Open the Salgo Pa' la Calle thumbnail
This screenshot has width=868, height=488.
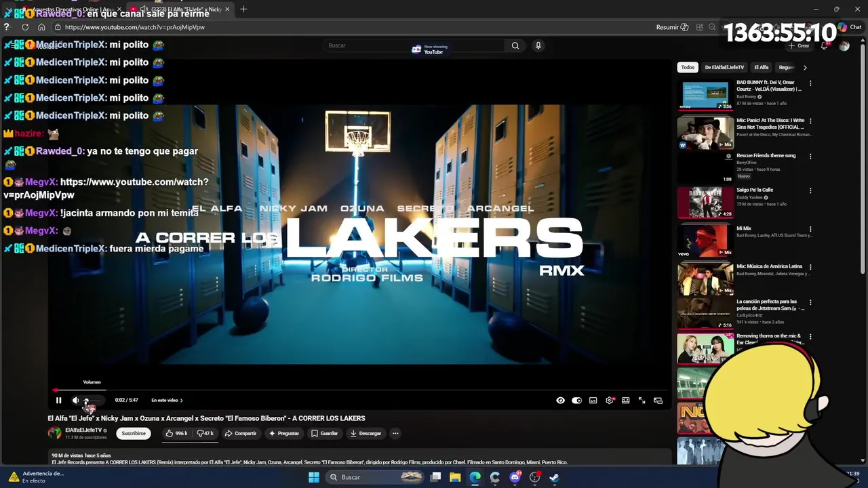[705, 202]
